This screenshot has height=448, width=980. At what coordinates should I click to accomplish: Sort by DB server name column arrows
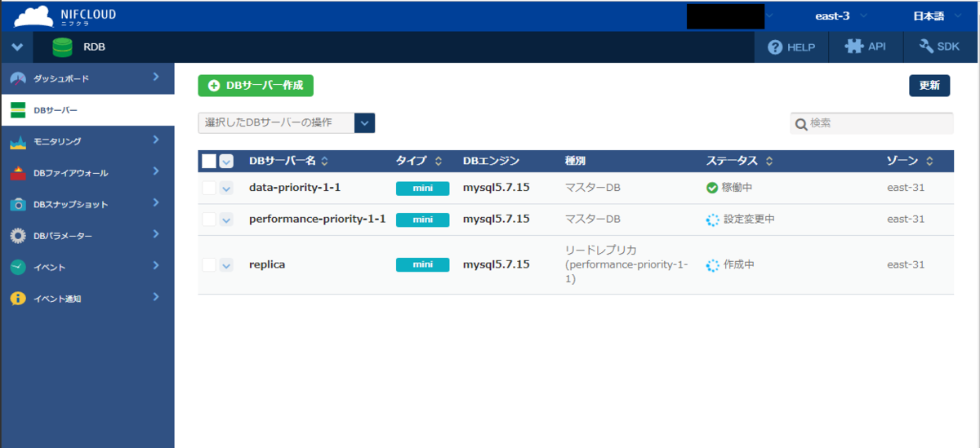[324, 162]
